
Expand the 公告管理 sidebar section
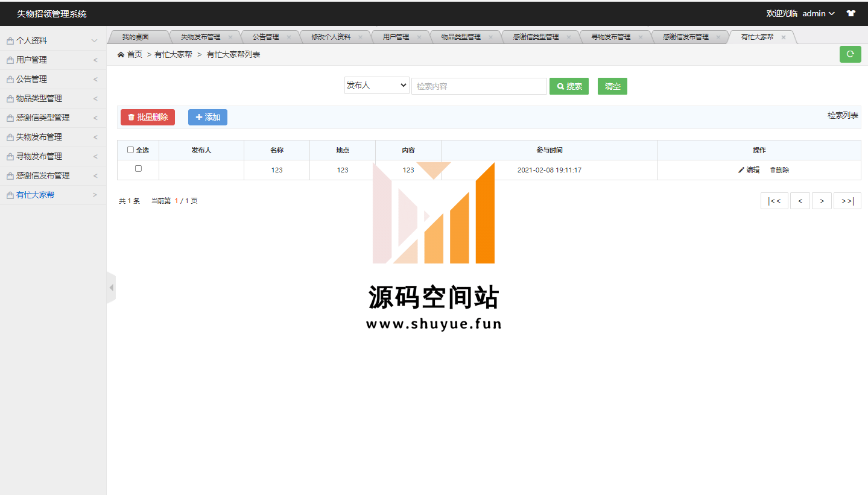coord(95,80)
